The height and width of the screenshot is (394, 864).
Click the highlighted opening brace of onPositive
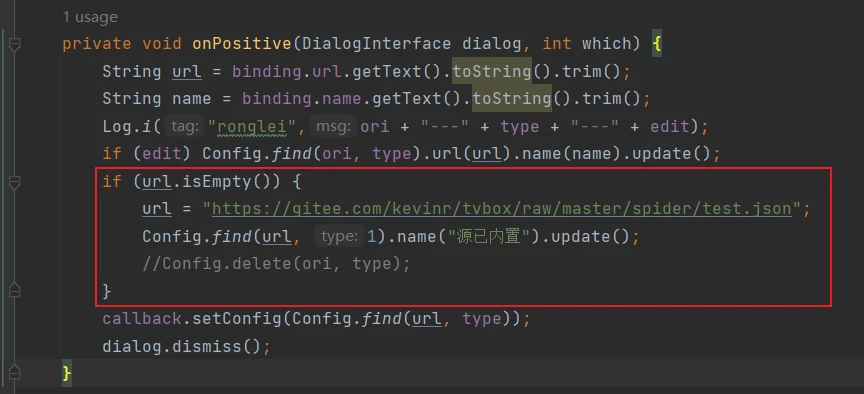(656, 44)
